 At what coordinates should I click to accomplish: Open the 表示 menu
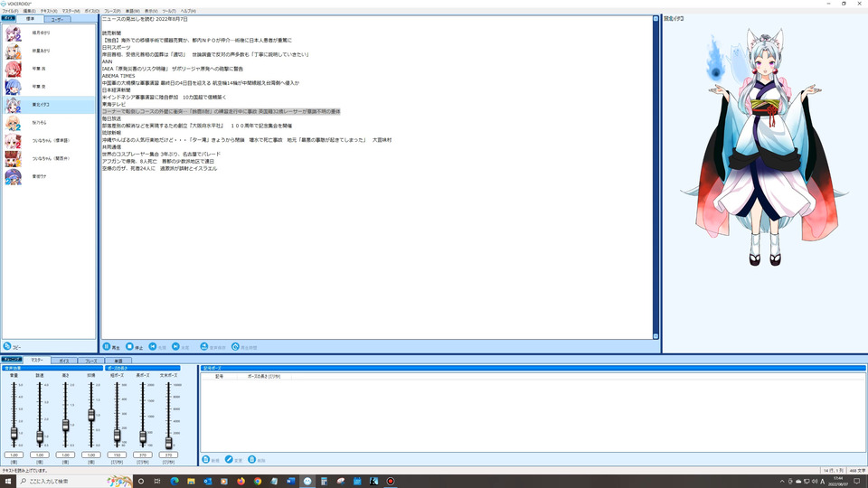(x=151, y=11)
